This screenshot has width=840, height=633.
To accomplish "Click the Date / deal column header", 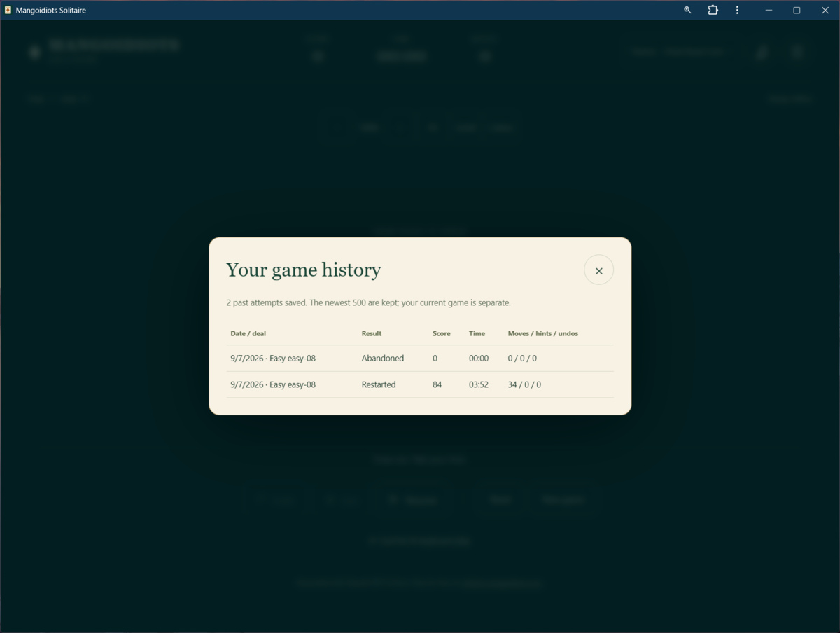I will click(248, 333).
